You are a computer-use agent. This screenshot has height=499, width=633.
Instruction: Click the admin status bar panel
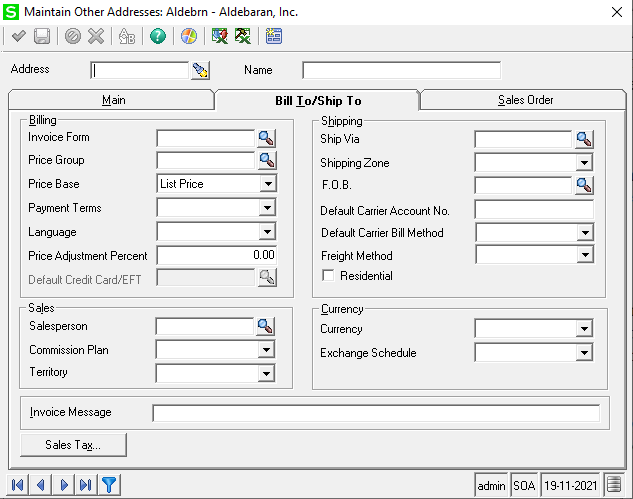pyautogui.click(x=491, y=485)
